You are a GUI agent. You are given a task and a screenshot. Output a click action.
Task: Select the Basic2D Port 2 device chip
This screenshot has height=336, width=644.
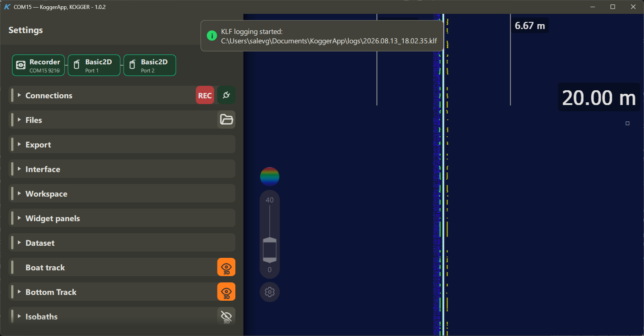150,65
